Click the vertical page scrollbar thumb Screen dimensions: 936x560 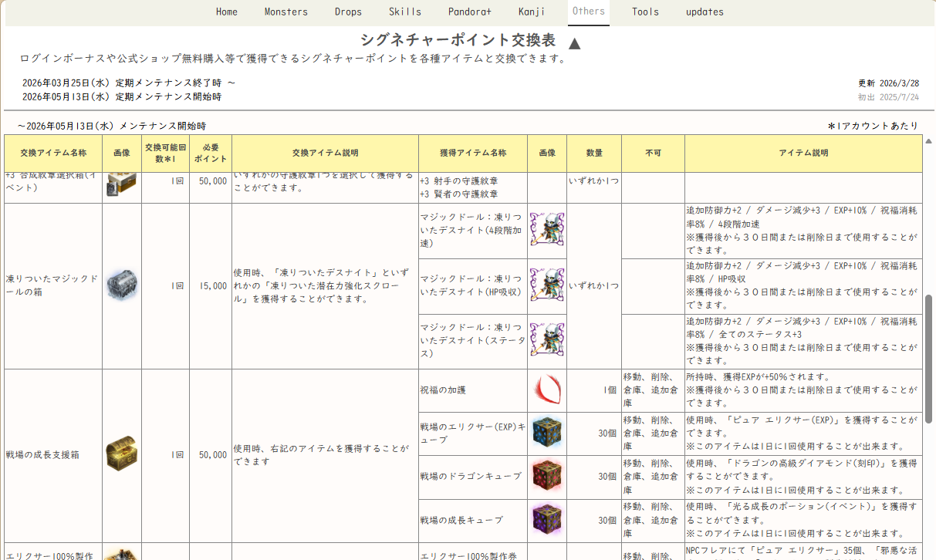tap(930, 359)
